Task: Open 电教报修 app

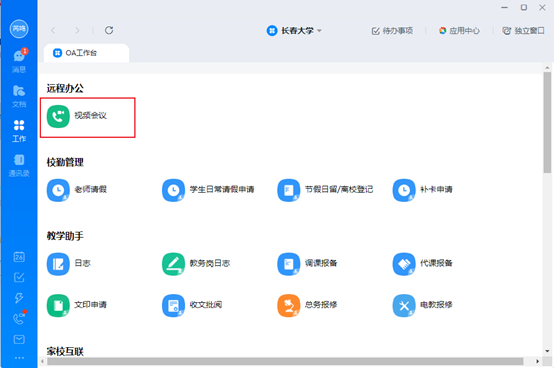Action: tap(423, 305)
